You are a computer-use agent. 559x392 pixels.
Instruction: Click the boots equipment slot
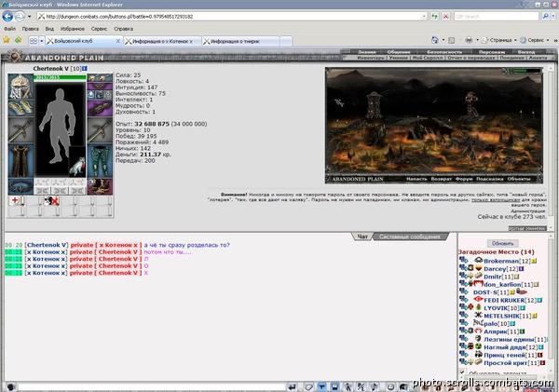100,186
